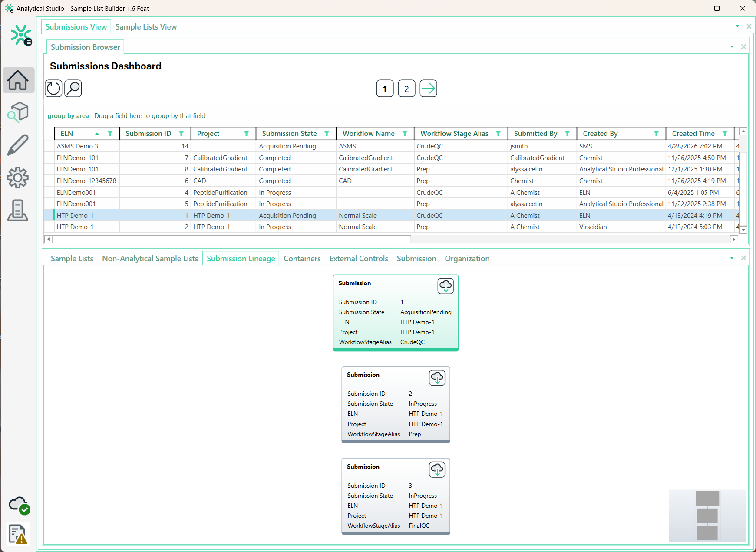Select page 1 of submissions
756x552 pixels.
pos(385,89)
